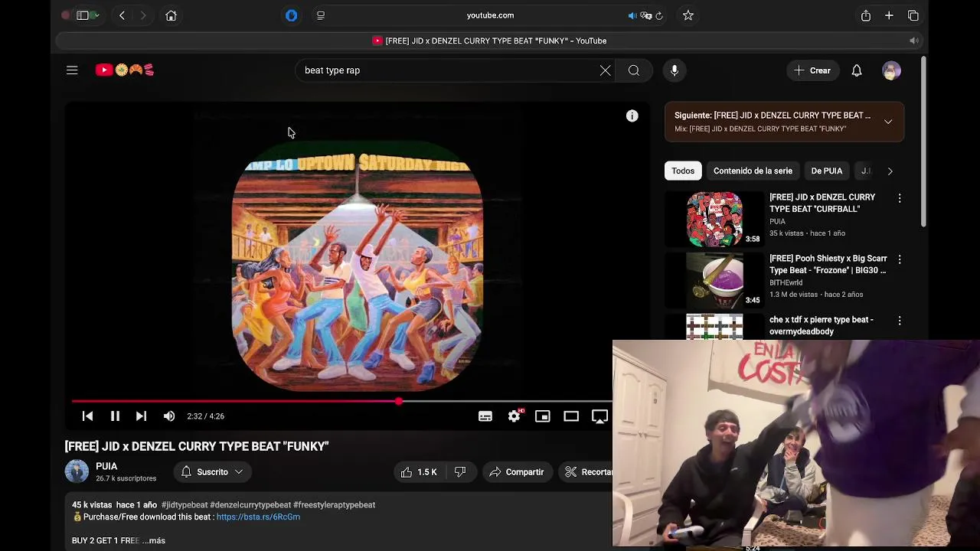Open a new browser tab
Image resolution: width=980 pixels, height=551 pixels.
pos(889,15)
